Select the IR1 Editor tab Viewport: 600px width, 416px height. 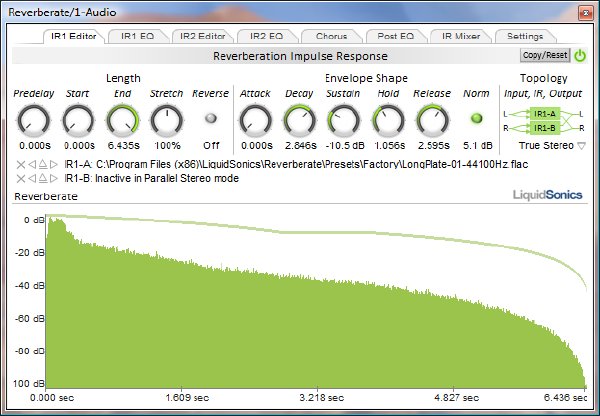coord(73,36)
